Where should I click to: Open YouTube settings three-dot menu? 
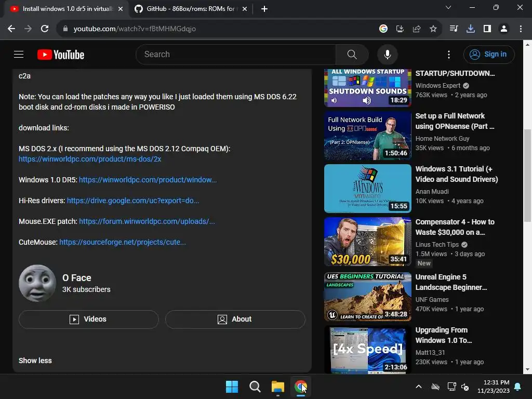[448, 54]
